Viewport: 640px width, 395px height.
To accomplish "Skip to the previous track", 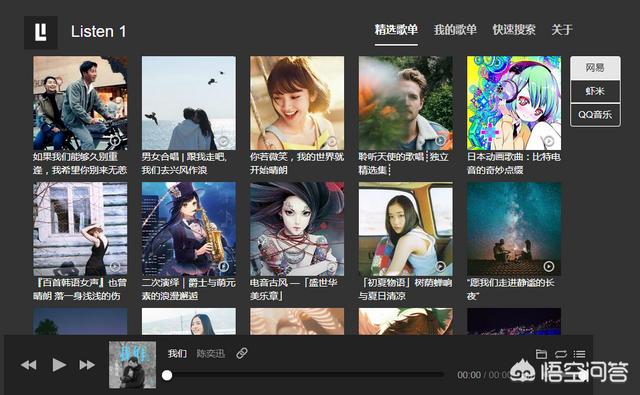I will [x=29, y=365].
